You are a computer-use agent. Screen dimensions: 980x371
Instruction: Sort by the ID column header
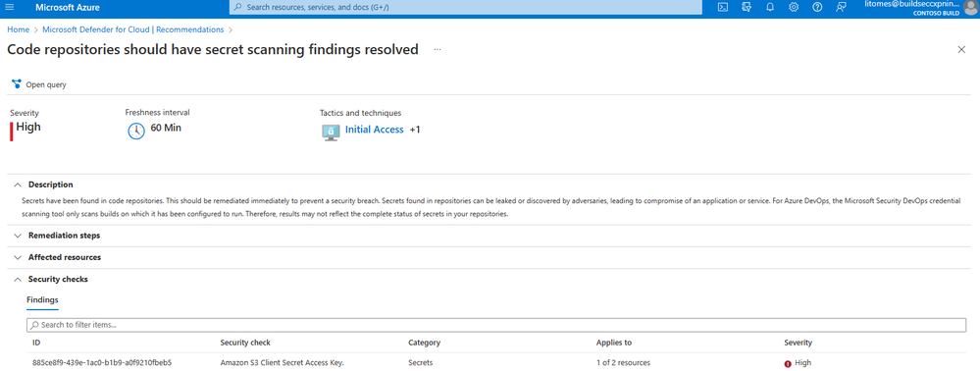click(x=36, y=343)
